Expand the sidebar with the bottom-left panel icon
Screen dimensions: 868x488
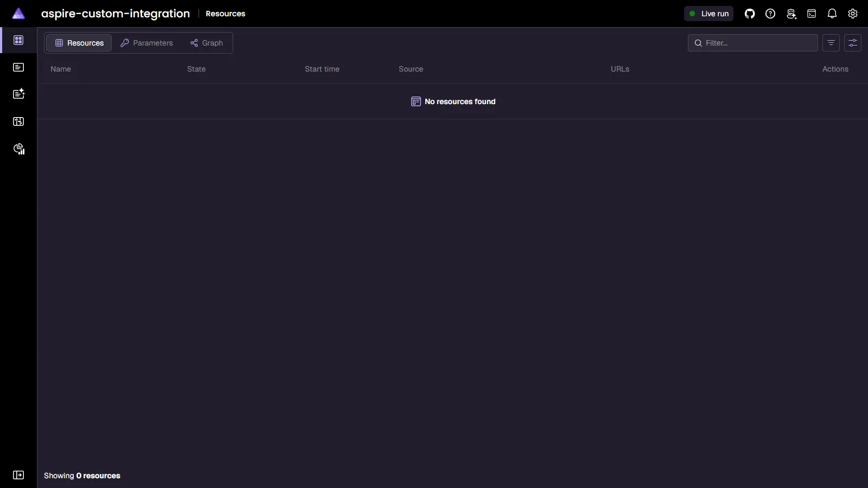pos(18,475)
